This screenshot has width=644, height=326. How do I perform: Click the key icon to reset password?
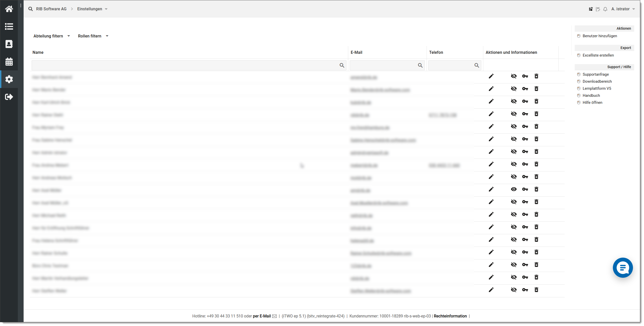(525, 76)
